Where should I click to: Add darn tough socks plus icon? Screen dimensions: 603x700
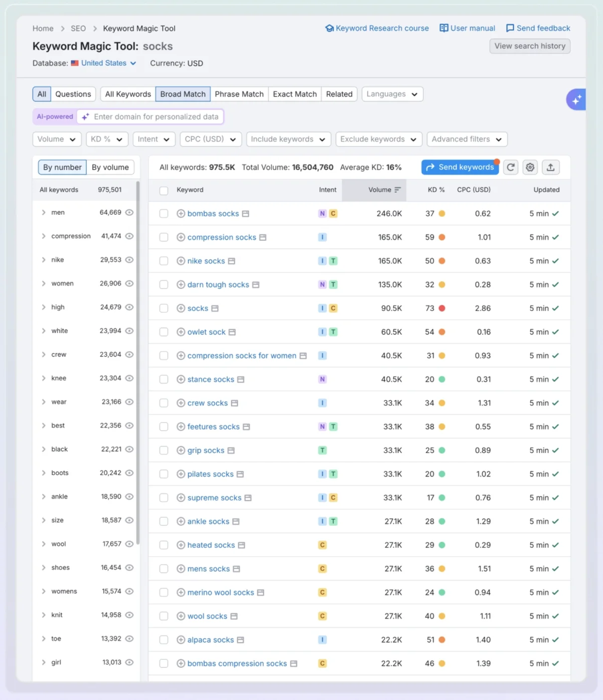click(x=181, y=285)
